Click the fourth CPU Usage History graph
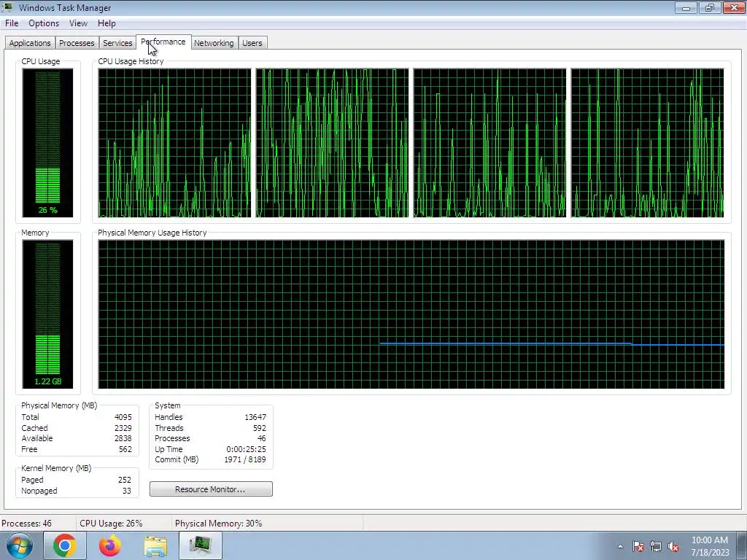Image resolution: width=747 pixels, height=560 pixels. tap(648, 143)
